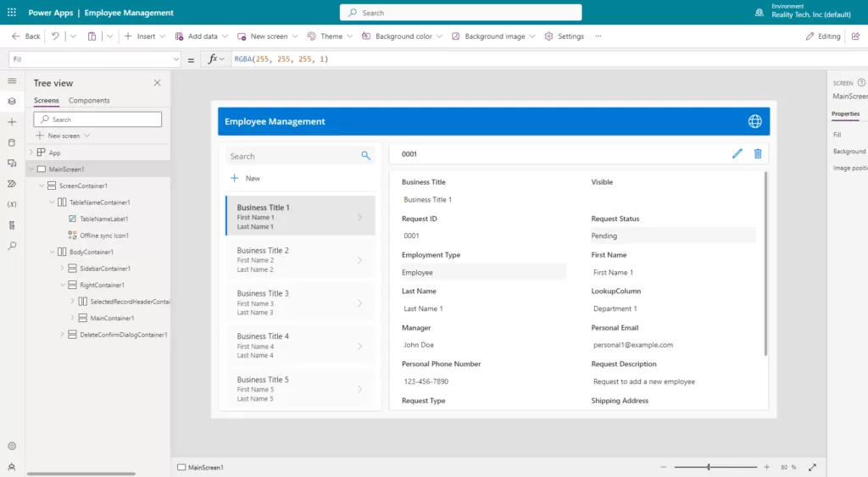Click the pencil edit icon in record header
The image size is (868, 477).
click(737, 153)
